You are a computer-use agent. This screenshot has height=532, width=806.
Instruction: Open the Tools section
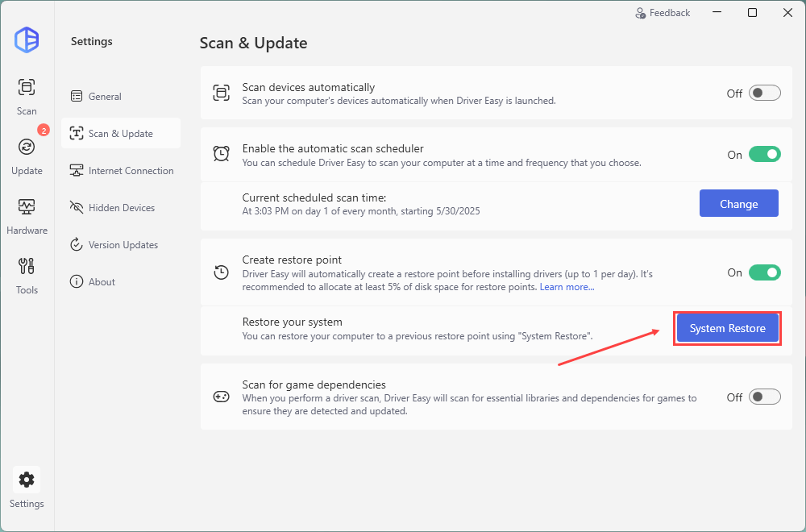tap(27, 274)
